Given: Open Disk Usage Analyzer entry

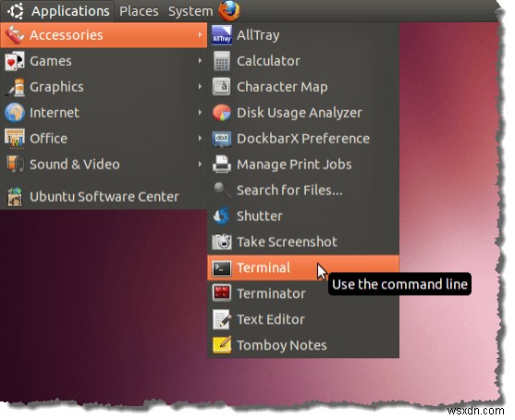Looking at the screenshot, I should tap(303, 112).
